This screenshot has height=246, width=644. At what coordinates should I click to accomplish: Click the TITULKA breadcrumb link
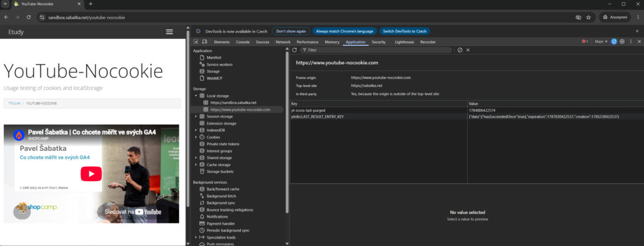point(15,103)
